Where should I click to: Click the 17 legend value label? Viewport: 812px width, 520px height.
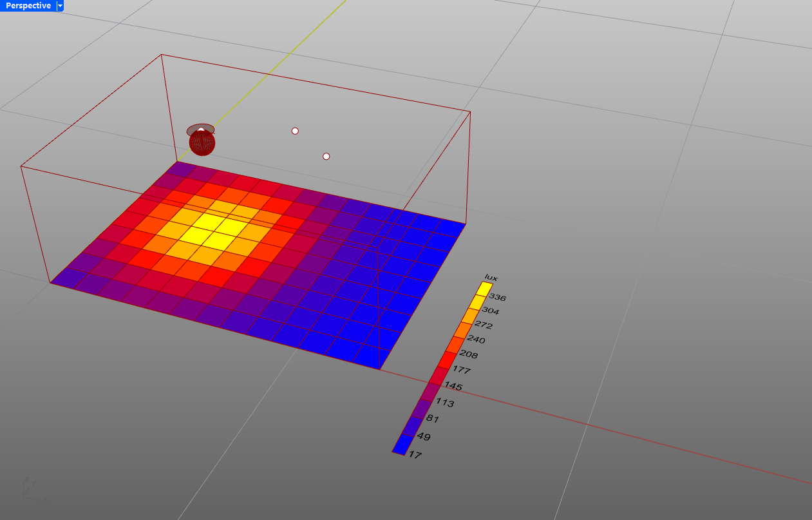tap(415, 454)
